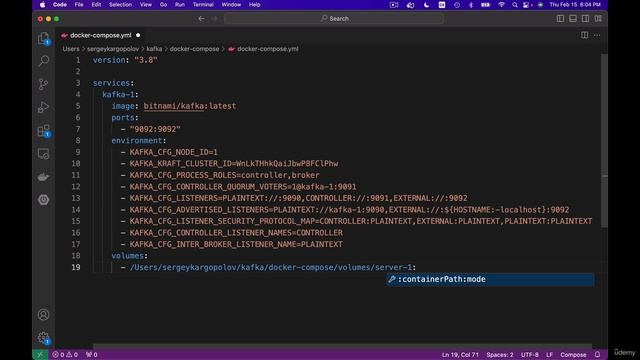Open Help menu
The width and height of the screenshot is (640, 360).
coord(254,4)
